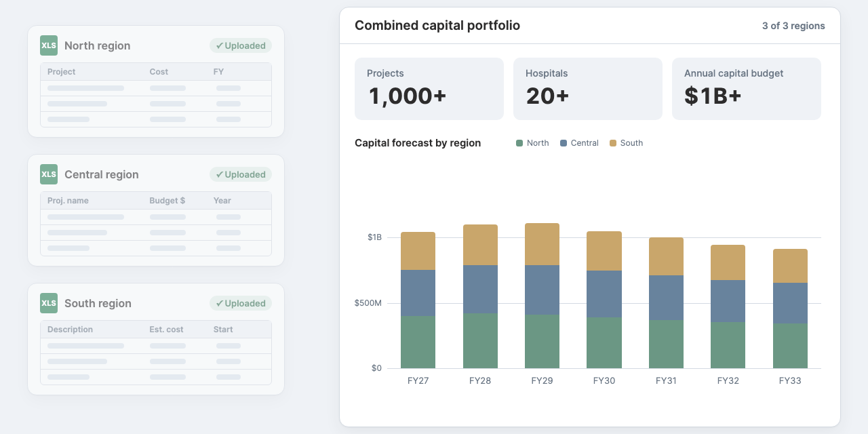Click the Uploaded badge on North region
Image resolution: width=868 pixels, height=434 pixels.
[241, 45]
